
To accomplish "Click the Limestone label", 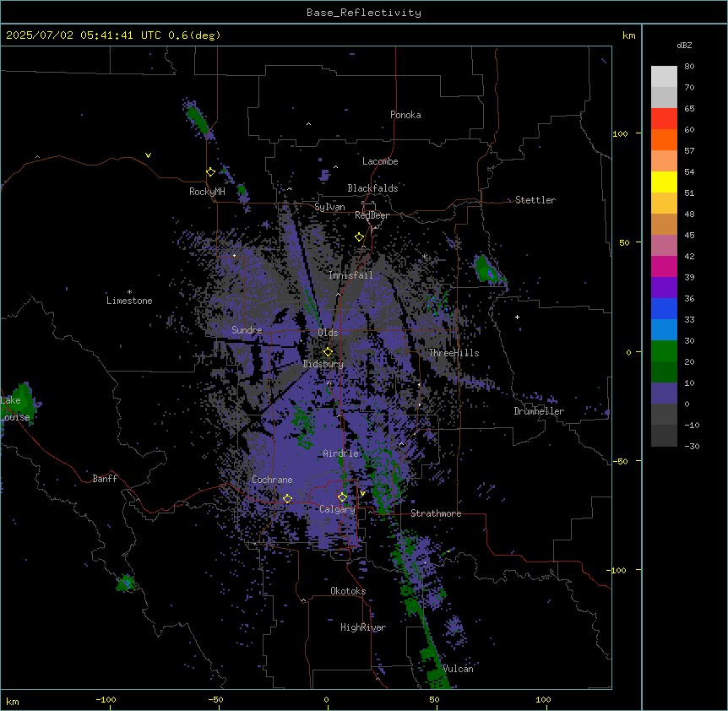I will [129, 301].
